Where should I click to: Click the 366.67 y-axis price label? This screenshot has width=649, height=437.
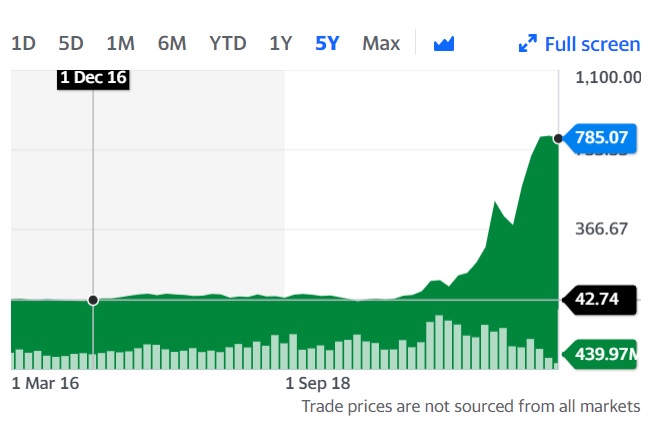pyautogui.click(x=602, y=228)
